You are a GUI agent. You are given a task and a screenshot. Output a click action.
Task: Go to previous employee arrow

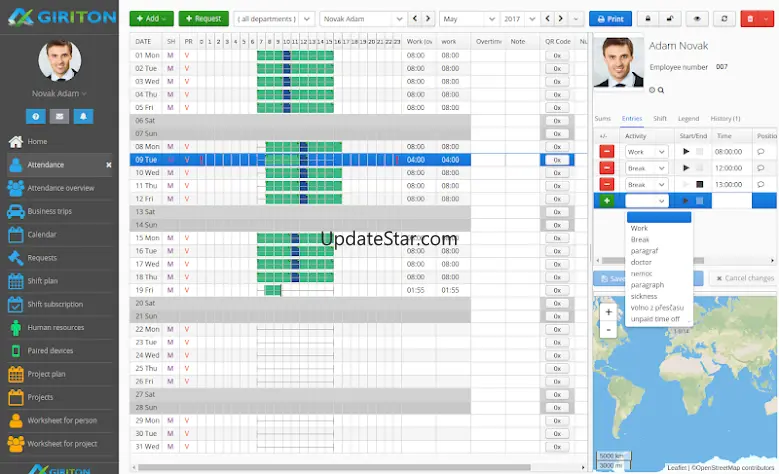[x=415, y=19]
